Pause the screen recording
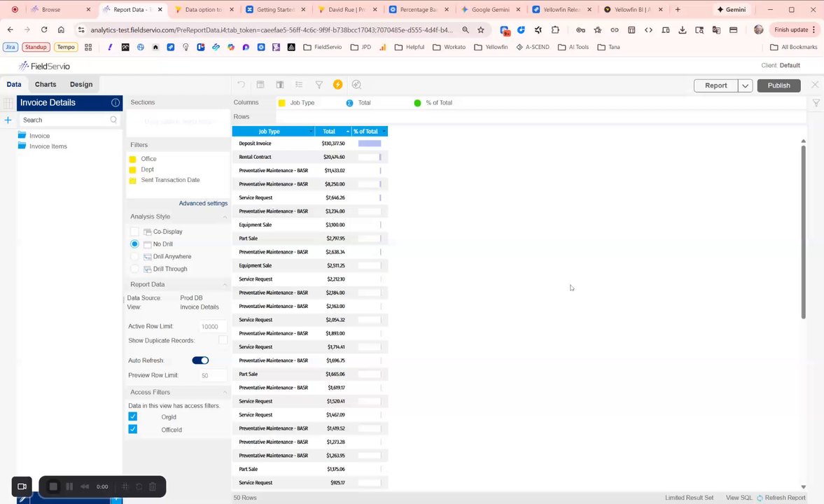This screenshot has width=824, height=504. [x=69, y=486]
